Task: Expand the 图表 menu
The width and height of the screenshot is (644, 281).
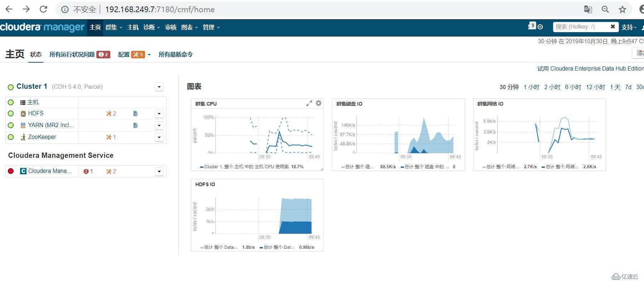Action: point(189,27)
